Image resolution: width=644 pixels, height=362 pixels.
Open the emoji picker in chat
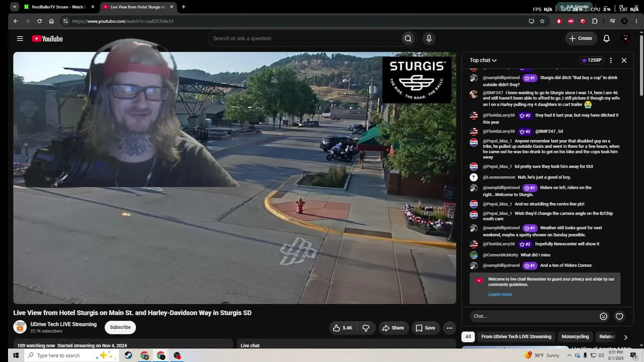[x=603, y=316]
